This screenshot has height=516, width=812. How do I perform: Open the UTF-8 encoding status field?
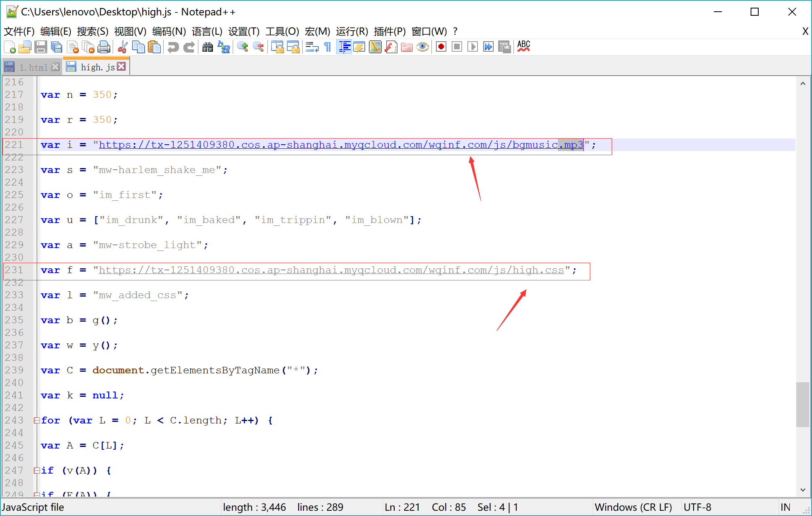[x=698, y=507]
